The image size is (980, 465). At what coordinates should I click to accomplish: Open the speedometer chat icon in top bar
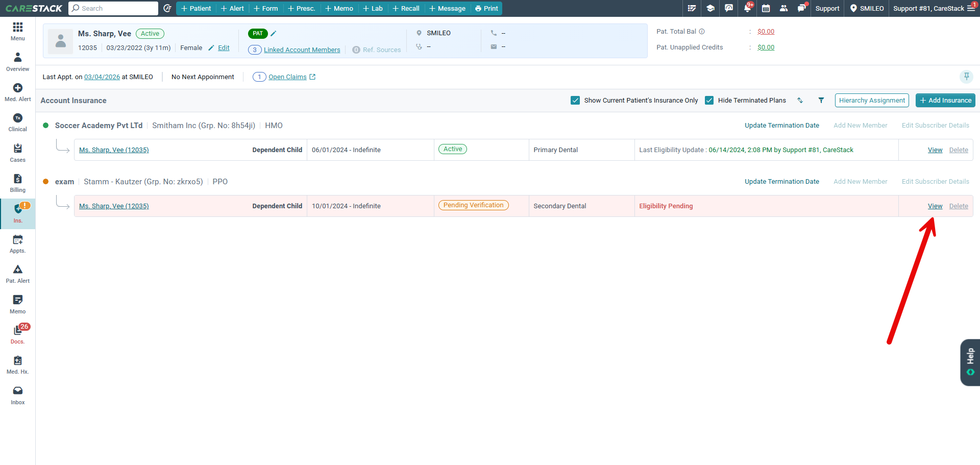[729, 8]
